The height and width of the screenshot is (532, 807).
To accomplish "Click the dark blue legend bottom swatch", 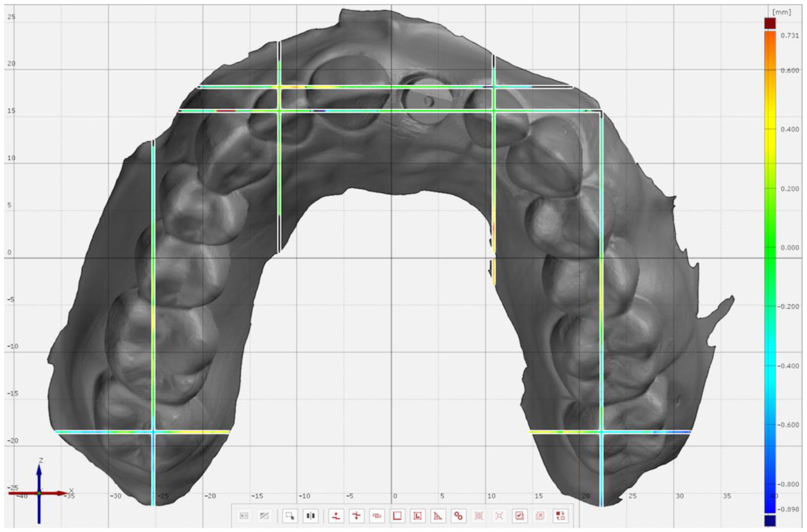I will (x=770, y=521).
